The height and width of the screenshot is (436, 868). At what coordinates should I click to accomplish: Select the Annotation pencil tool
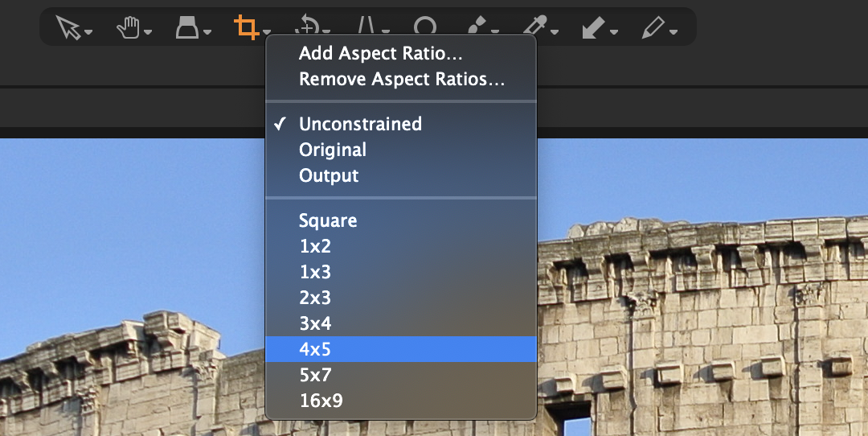click(652, 27)
